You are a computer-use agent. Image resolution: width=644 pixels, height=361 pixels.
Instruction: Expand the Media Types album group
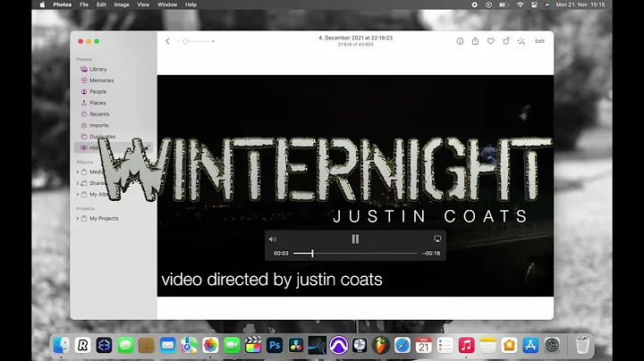(78, 172)
